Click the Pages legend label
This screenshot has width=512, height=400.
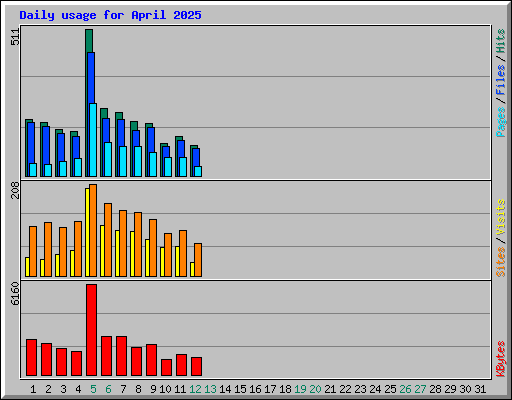tap(501, 122)
